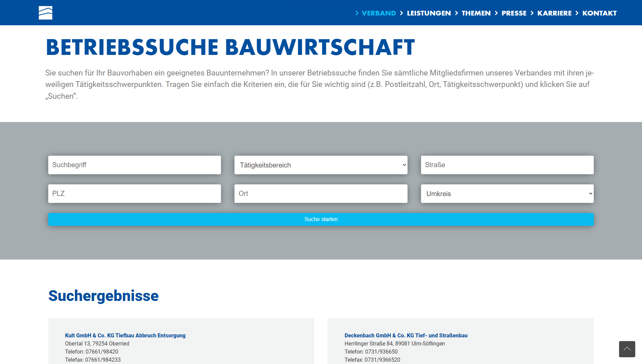
Task: Focus the Suchbegriff search field
Action: [134, 165]
